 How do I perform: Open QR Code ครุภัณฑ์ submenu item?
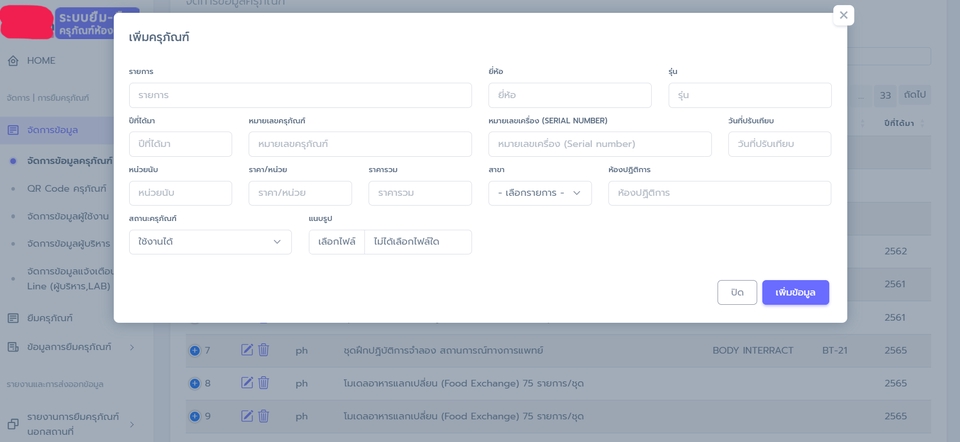coord(67,189)
